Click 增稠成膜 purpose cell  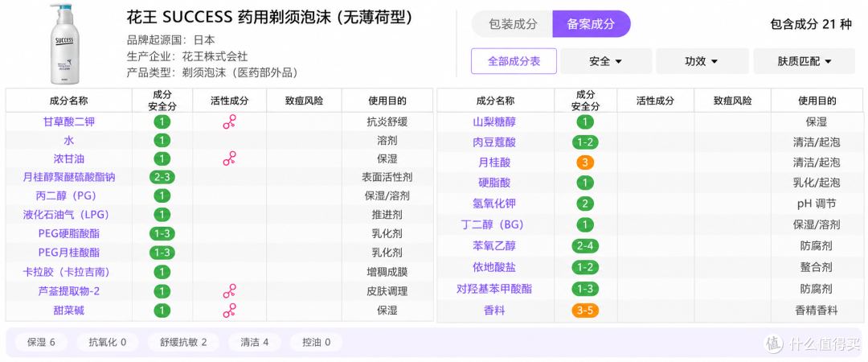click(x=387, y=272)
